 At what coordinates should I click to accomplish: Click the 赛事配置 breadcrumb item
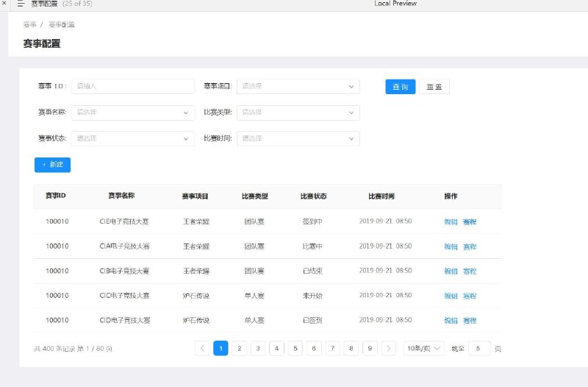click(62, 25)
